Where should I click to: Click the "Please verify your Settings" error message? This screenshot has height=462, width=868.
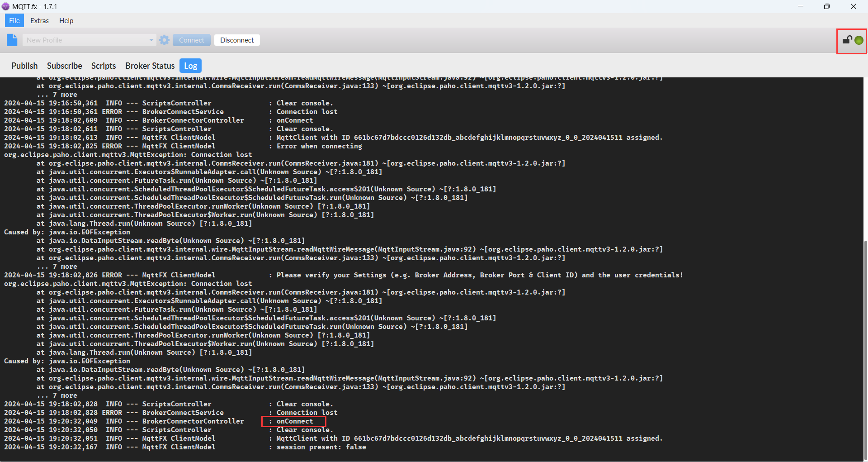(480, 275)
